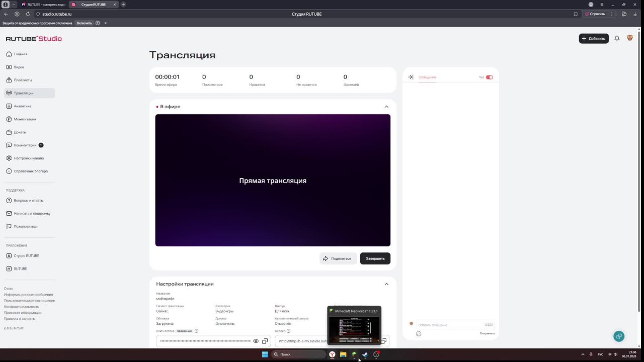Screen dimensions: 644x362
Task: Collapse the Настройки трансляции panel
Action: tap(386, 284)
